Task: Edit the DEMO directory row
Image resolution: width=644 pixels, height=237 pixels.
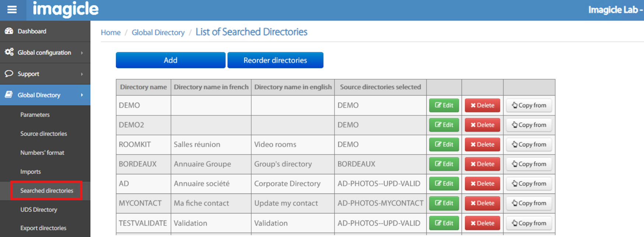Action: coord(444,105)
